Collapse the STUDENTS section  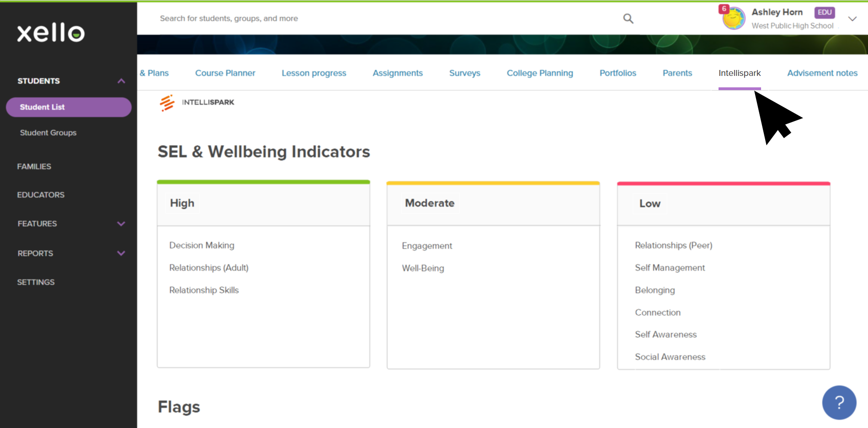(121, 80)
